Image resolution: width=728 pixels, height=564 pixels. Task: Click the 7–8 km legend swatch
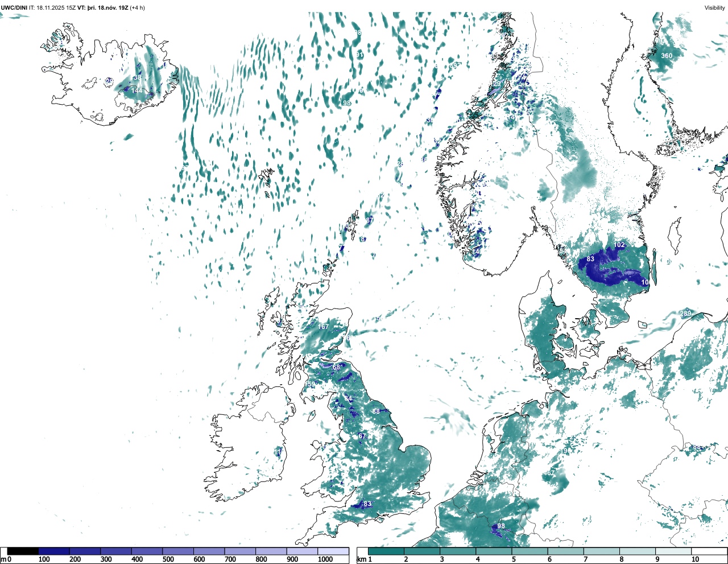pos(601,551)
